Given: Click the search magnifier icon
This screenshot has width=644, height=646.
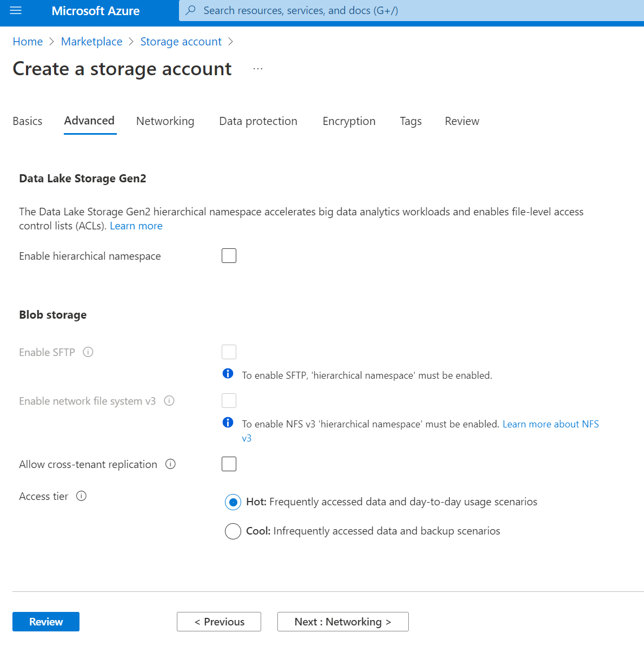Looking at the screenshot, I should [190, 10].
